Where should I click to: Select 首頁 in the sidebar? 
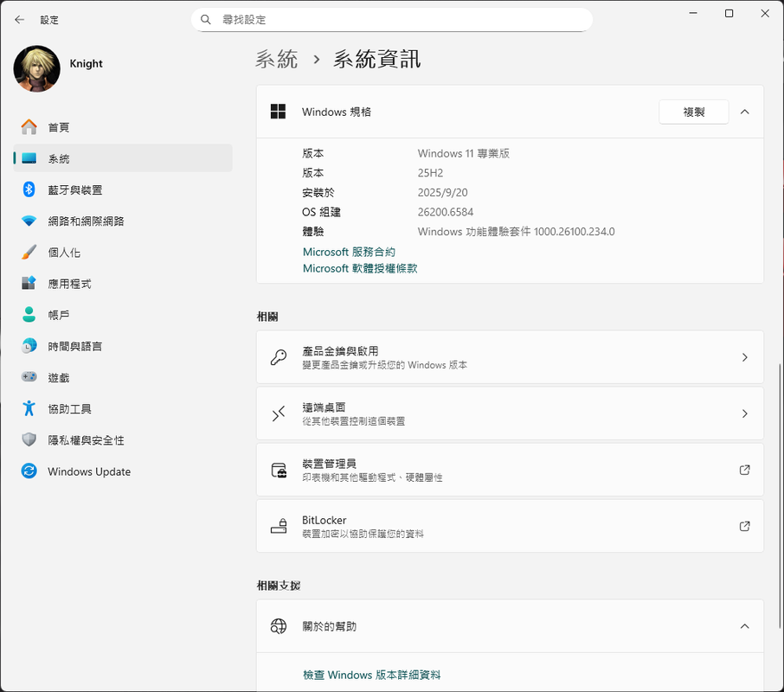[x=123, y=127]
